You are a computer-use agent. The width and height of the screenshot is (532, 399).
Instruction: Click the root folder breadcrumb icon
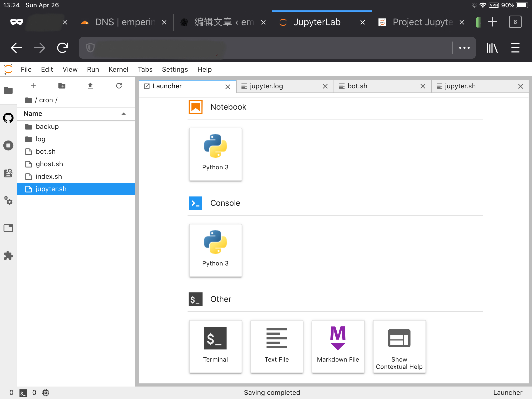pyautogui.click(x=29, y=100)
